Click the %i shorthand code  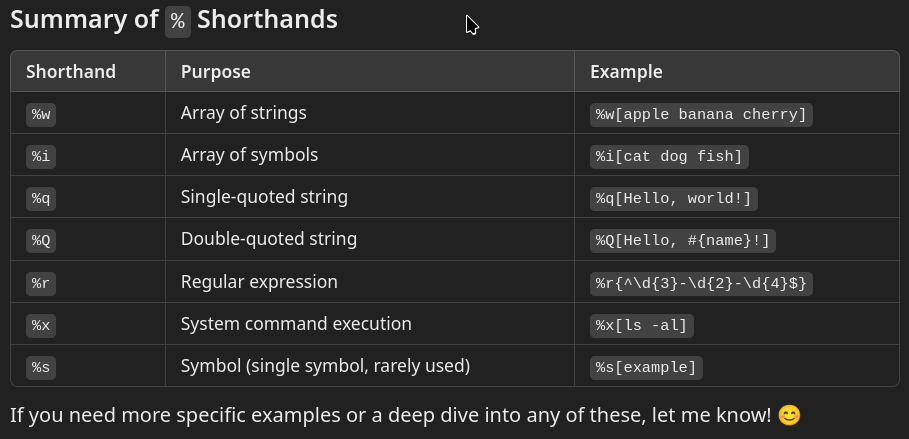(x=41, y=156)
